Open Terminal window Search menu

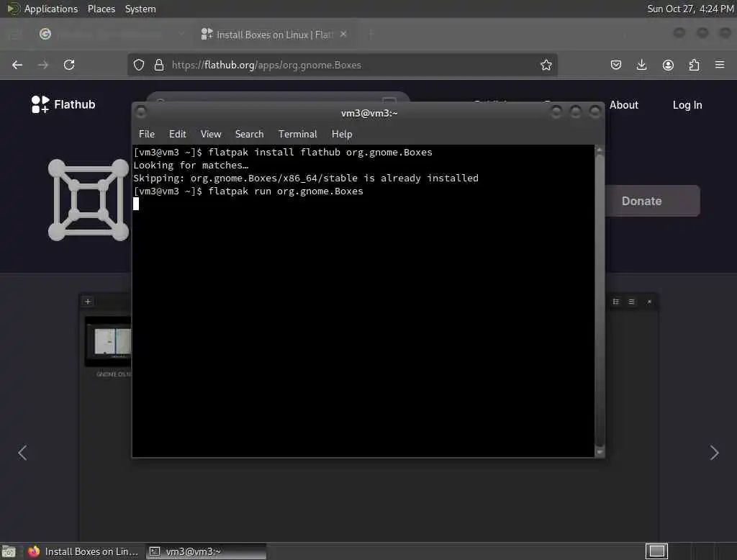tap(249, 134)
